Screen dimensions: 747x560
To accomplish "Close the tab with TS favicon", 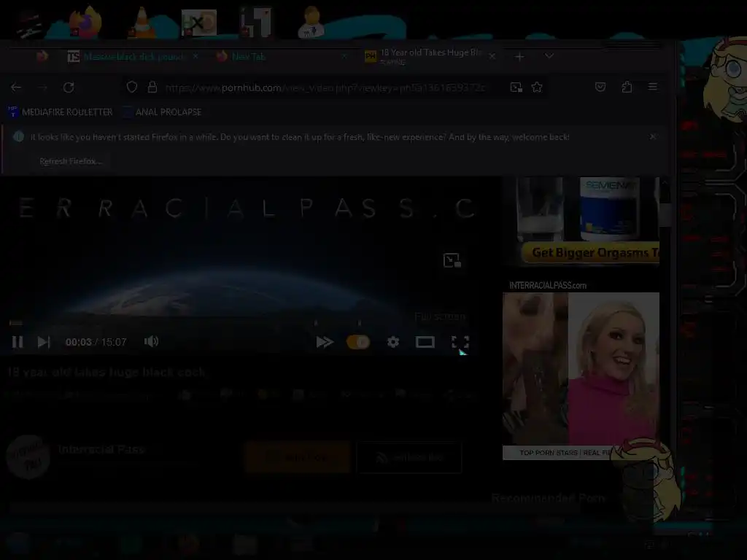I will [x=196, y=56].
